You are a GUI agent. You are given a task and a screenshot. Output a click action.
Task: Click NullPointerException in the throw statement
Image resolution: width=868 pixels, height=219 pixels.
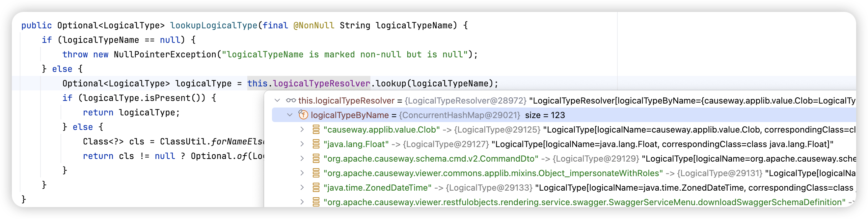pyautogui.click(x=165, y=54)
